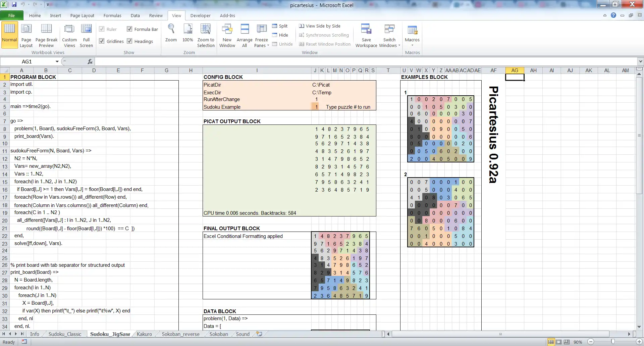This screenshot has width=644, height=346.
Task: Click zoom out minus button
Action: (591, 342)
